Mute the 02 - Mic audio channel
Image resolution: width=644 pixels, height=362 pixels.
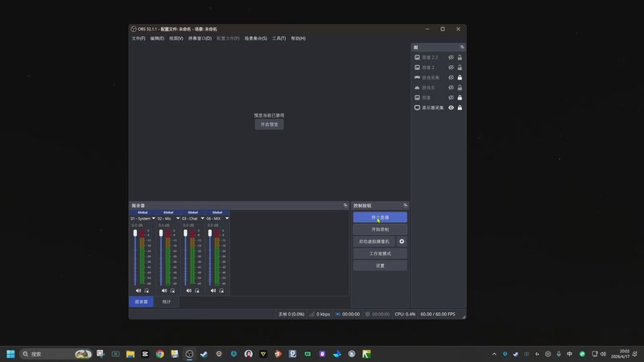164,290
